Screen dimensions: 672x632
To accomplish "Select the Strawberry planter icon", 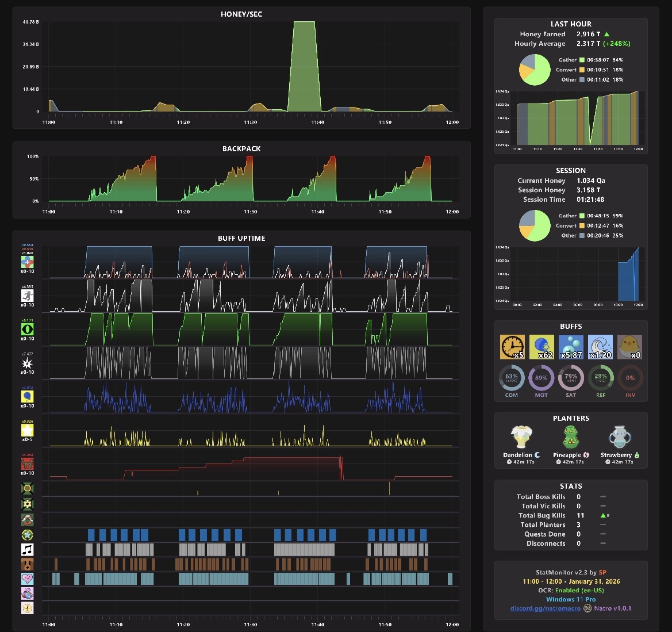I will [x=620, y=437].
